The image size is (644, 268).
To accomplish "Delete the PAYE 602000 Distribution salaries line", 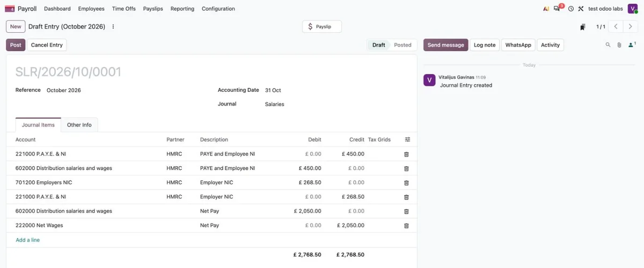I will tap(406, 168).
